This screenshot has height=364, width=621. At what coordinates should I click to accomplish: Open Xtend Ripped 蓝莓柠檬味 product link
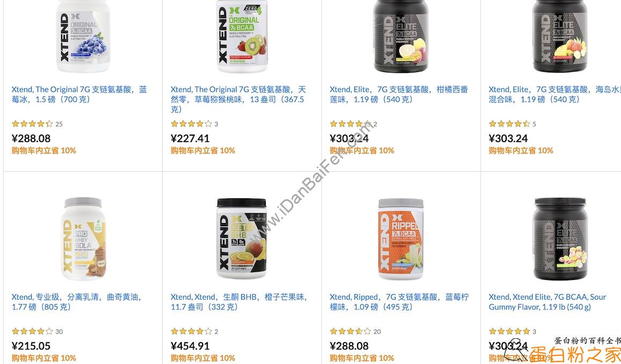point(399,302)
